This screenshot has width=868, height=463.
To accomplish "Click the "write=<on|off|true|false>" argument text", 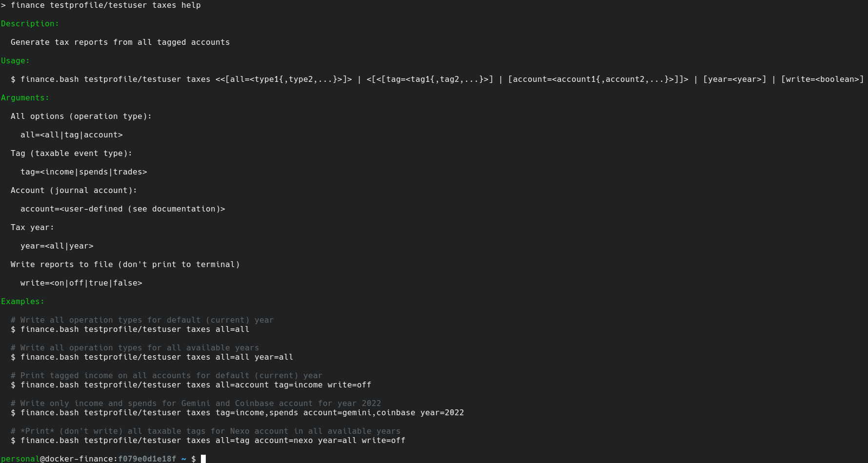I will click(x=81, y=283).
